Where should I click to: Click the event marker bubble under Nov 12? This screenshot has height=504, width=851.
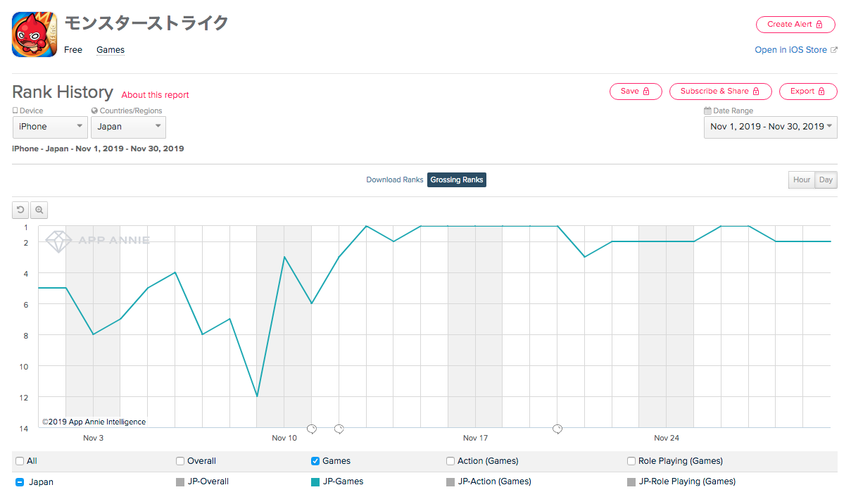coord(339,429)
